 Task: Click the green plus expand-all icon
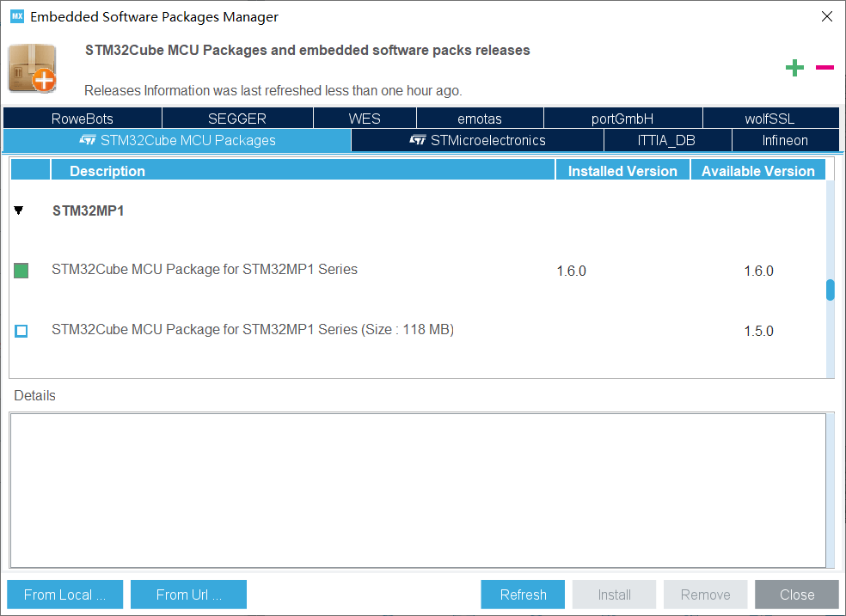(x=794, y=68)
